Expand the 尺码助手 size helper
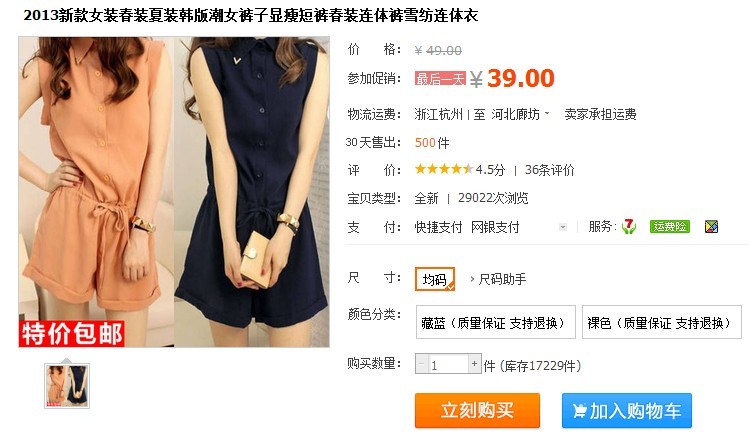 tap(498, 279)
